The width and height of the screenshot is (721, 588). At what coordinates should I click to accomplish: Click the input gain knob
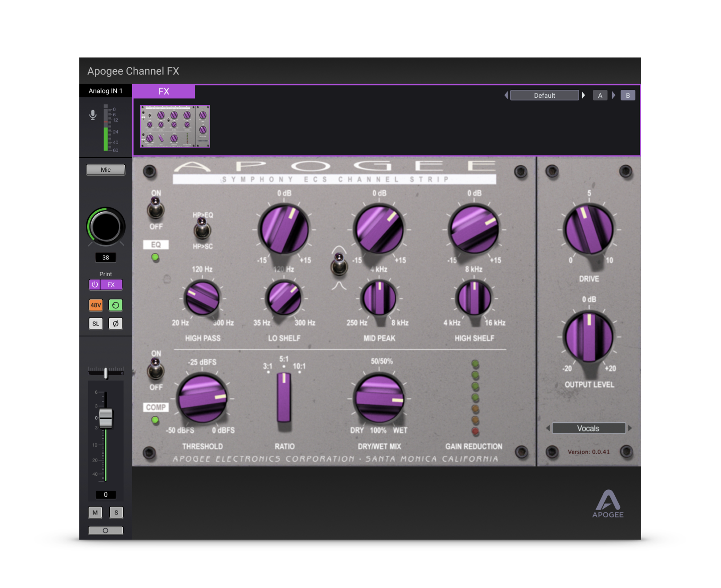pyautogui.click(x=106, y=226)
